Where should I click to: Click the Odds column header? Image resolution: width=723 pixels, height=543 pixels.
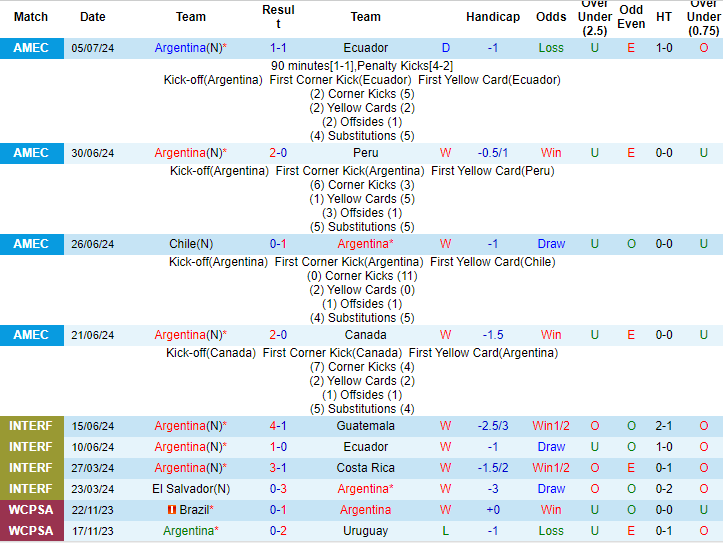pos(551,17)
